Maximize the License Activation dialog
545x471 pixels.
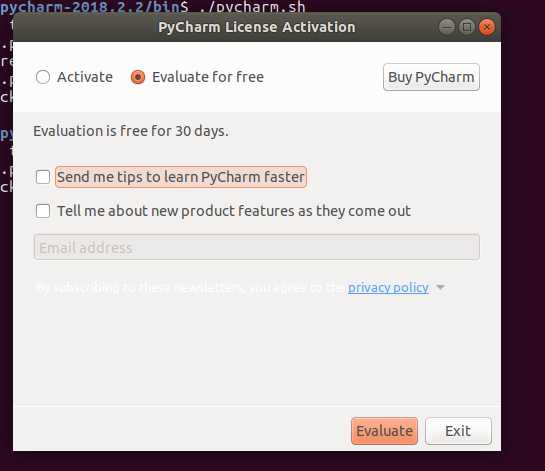point(466,27)
